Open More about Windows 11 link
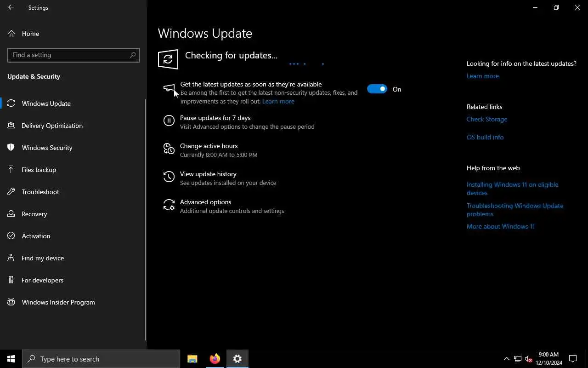This screenshot has height=368, width=588. (x=501, y=226)
